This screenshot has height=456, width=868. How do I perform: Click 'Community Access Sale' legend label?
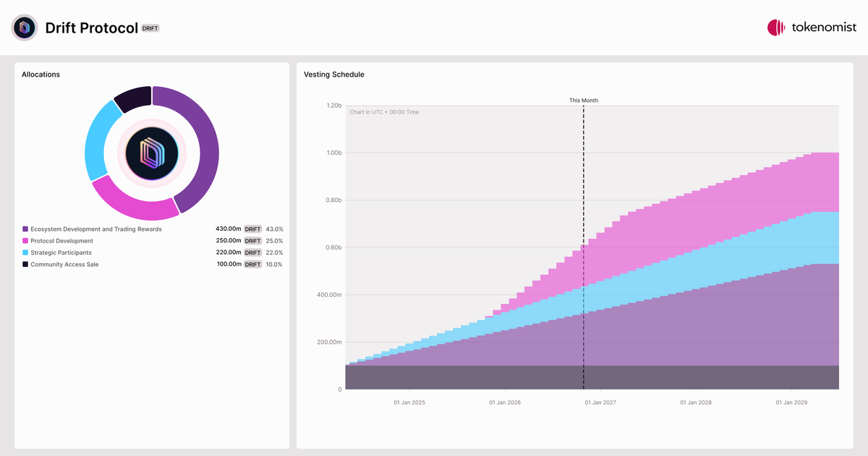point(64,264)
